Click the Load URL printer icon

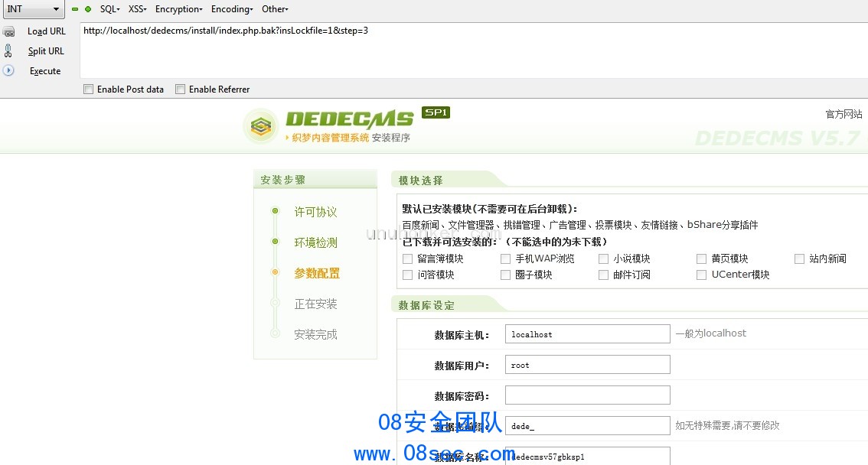pos(9,32)
